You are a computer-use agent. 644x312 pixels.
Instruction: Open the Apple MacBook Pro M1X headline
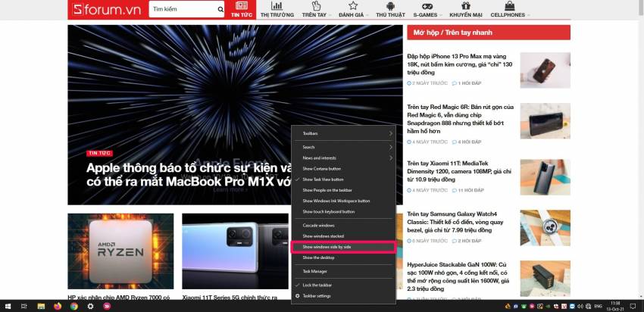coord(189,174)
